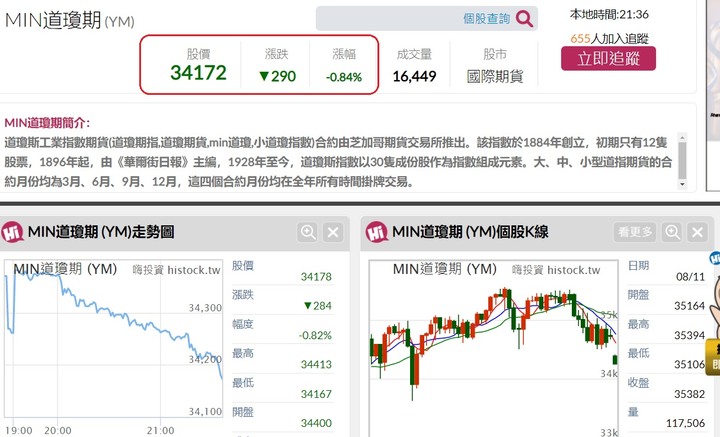Click the 漲跌 value ▼290
Viewport: 720px width, 437px height.
pos(277,76)
